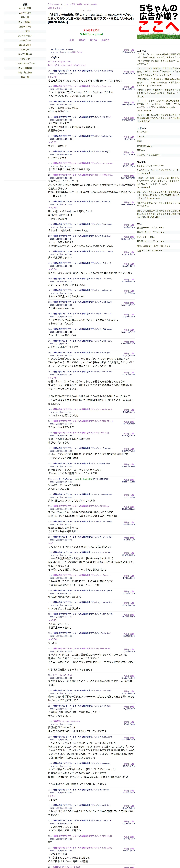Open the とらせん IP sports thread
The height and width of the screenshot is (868, 180).
(142, 132)
